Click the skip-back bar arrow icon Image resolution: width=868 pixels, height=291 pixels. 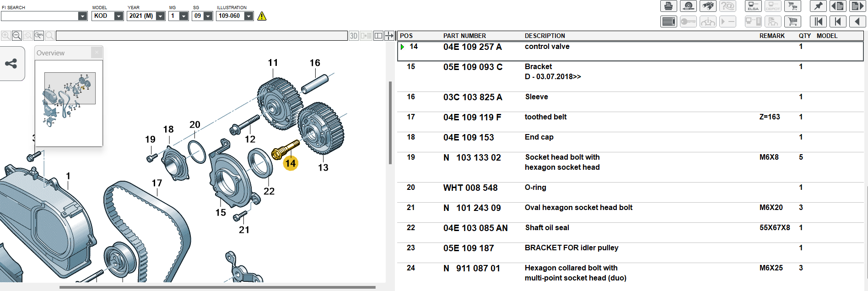tap(838, 22)
